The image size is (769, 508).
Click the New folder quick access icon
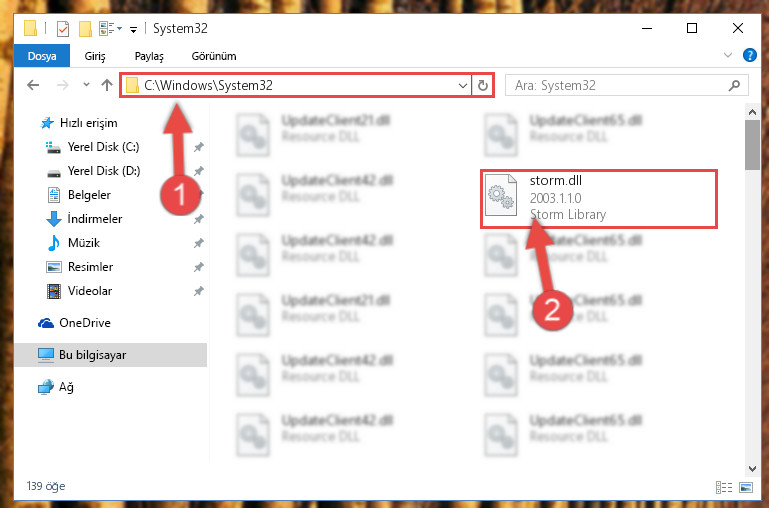[x=85, y=29]
